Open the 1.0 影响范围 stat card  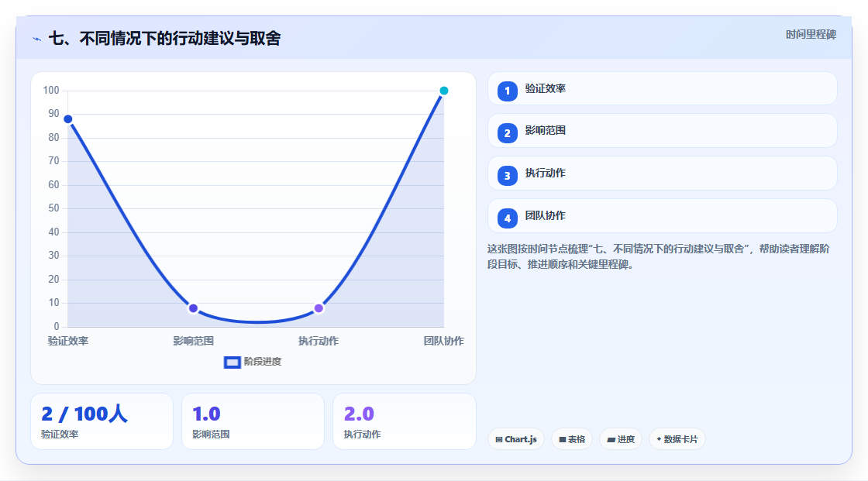click(253, 421)
